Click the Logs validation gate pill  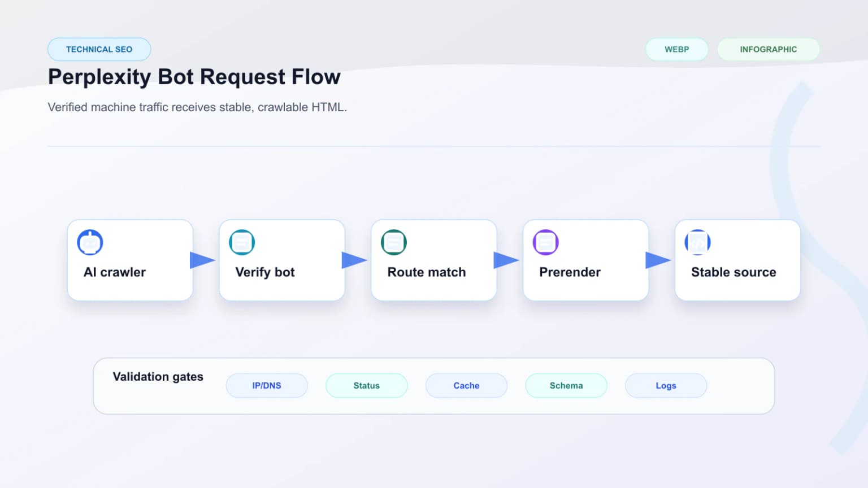coord(666,386)
